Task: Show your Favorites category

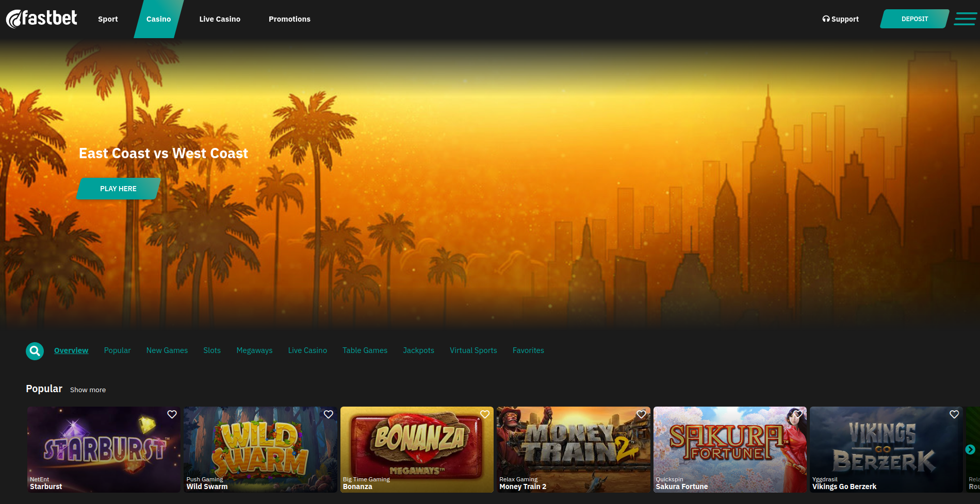Action: pyautogui.click(x=528, y=350)
